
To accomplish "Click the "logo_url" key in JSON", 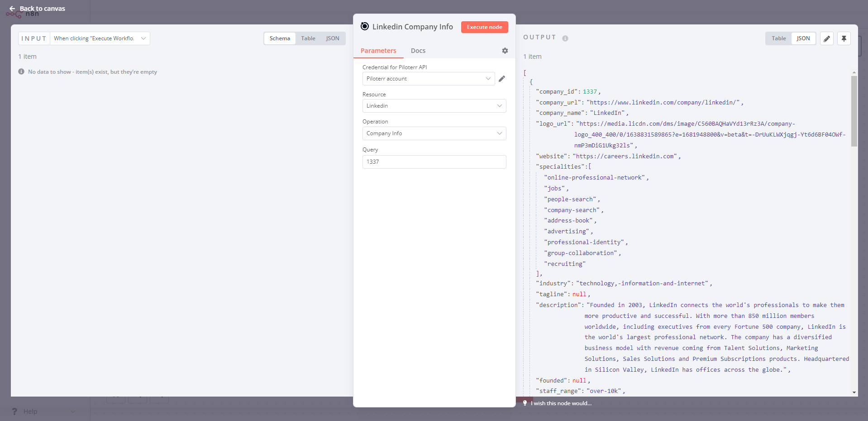I will 553,124.
